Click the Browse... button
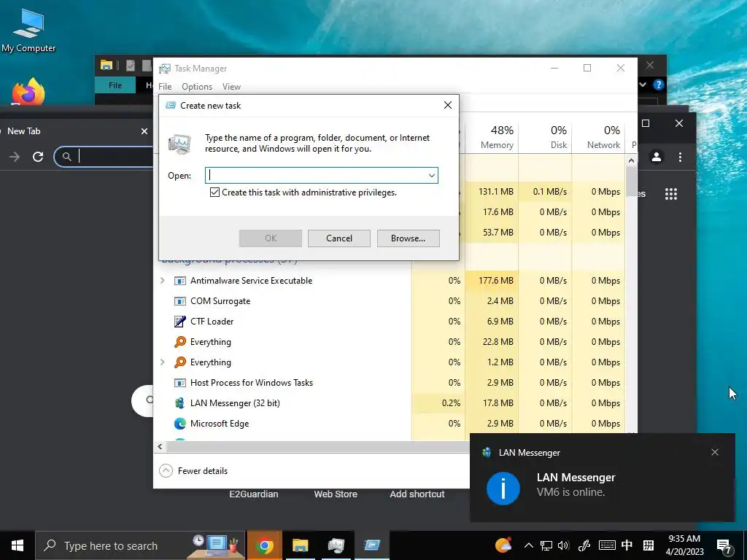Viewport: 747px width, 560px height. coord(409,238)
